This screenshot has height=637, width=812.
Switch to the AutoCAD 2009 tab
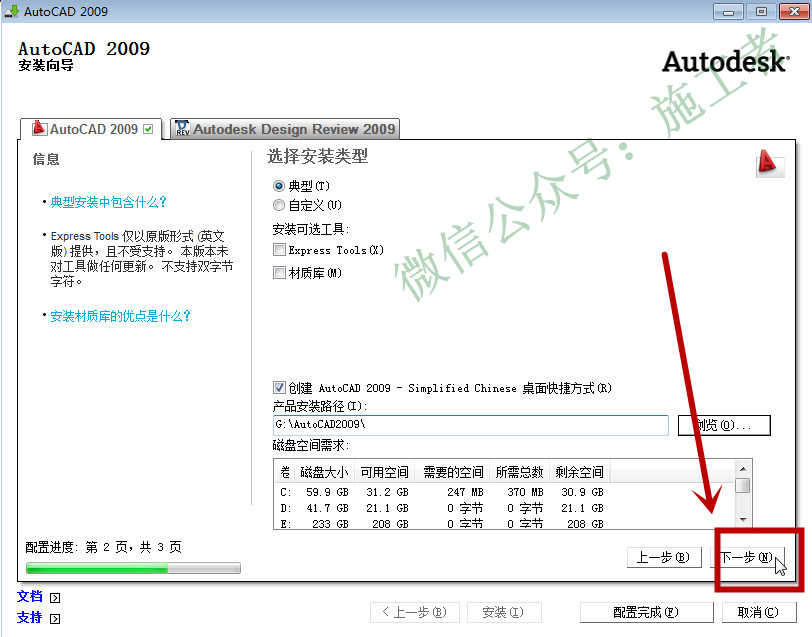pyautogui.click(x=92, y=129)
